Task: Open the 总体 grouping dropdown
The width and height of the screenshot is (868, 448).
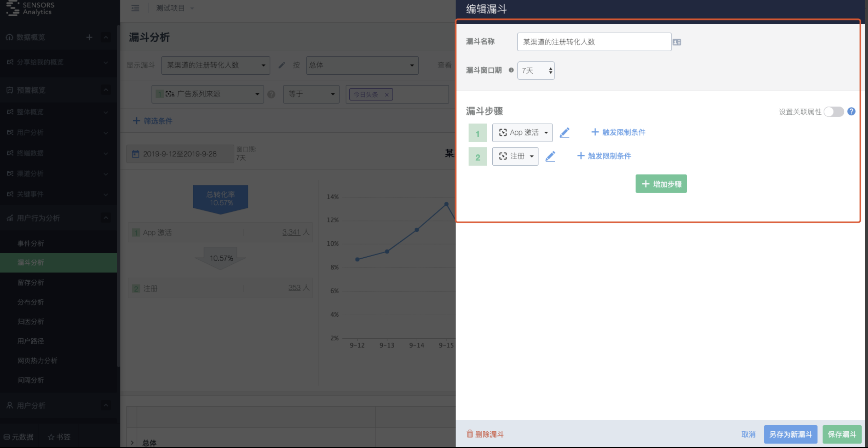Action: [362, 65]
